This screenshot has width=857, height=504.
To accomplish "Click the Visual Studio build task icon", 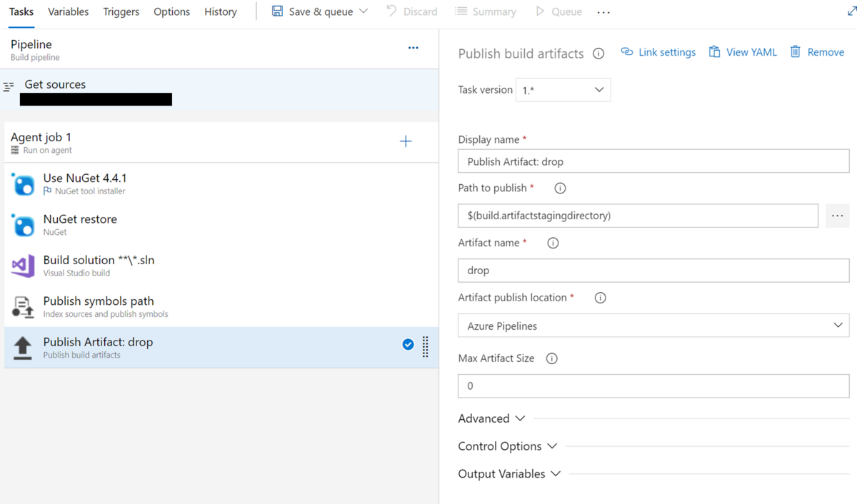I will tap(23, 266).
